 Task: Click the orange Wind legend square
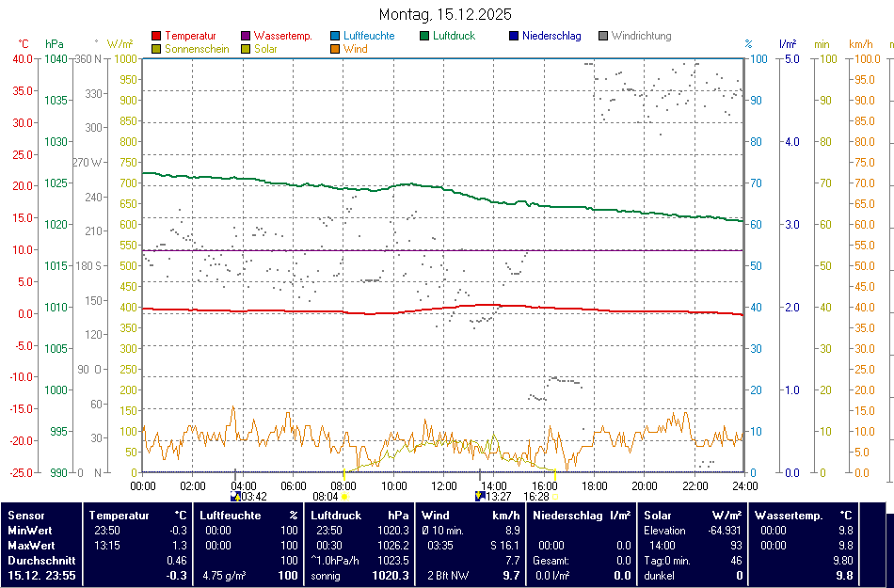coord(336,49)
